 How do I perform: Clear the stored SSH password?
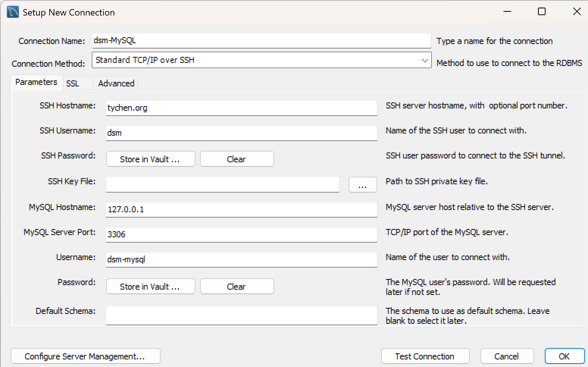click(237, 159)
